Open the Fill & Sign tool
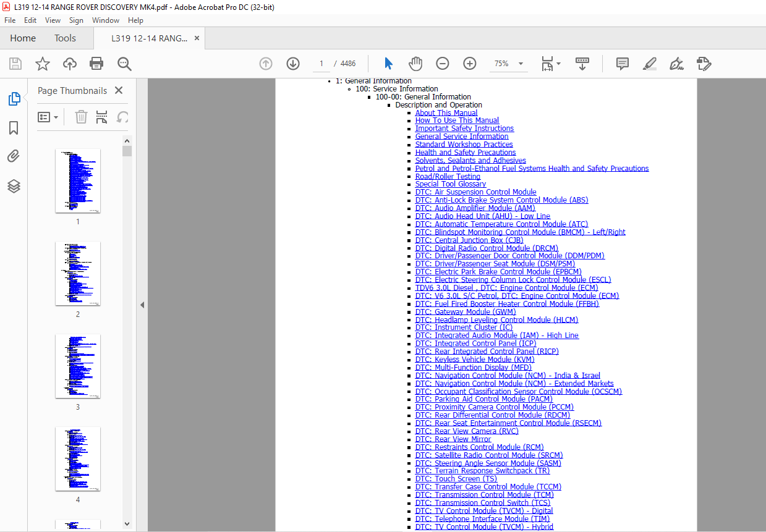 point(676,64)
